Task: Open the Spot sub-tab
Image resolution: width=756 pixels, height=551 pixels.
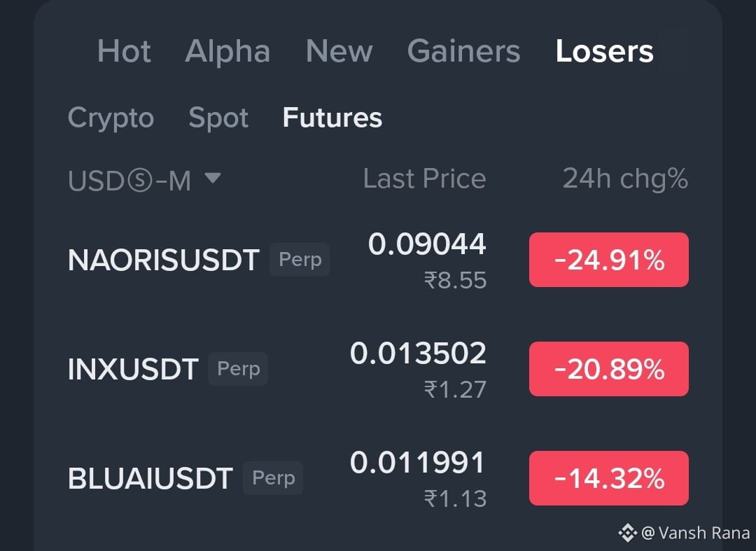Action: pos(218,118)
